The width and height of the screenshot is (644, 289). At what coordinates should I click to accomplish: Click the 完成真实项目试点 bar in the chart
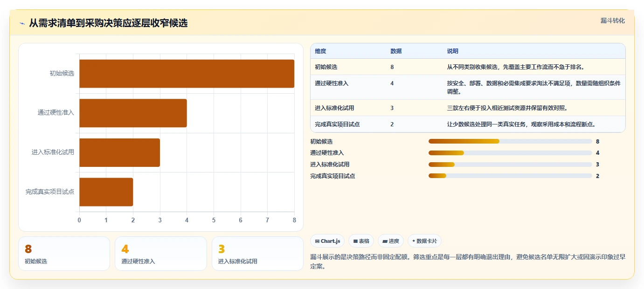[106, 192]
